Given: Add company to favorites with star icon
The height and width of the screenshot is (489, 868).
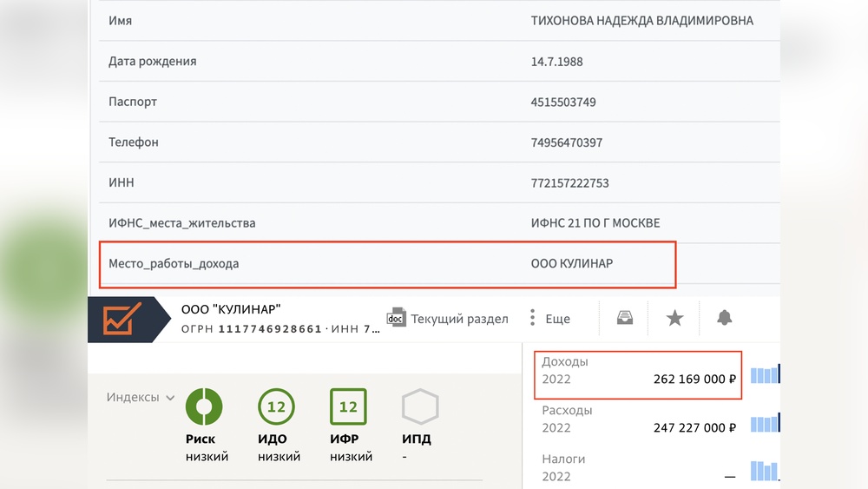Looking at the screenshot, I should [x=674, y=318].
